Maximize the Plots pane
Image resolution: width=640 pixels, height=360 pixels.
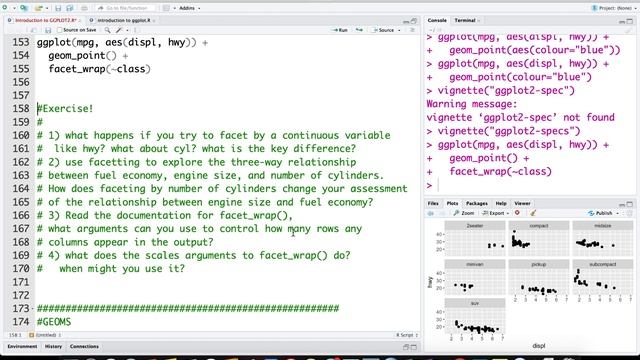[630, 204]
